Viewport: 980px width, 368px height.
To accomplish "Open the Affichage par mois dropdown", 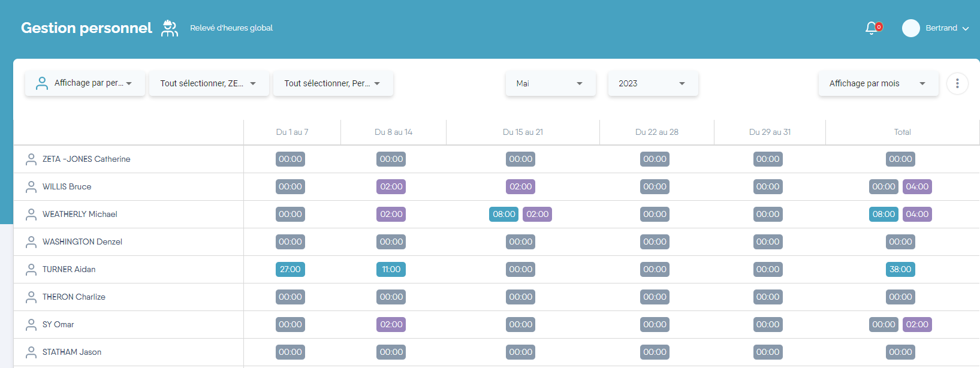I will pos(878,83).
